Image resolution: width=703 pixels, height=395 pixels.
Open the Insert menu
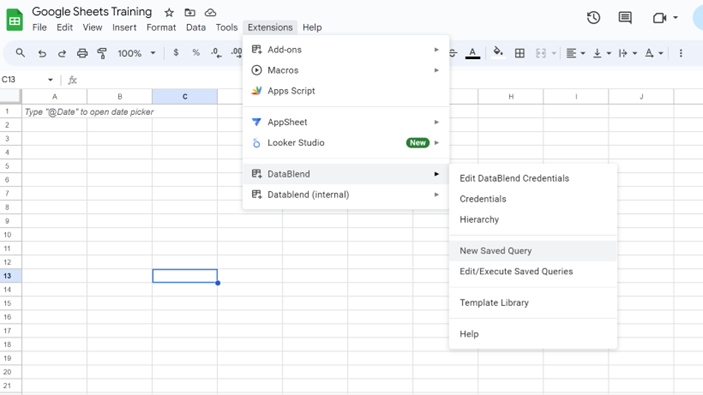124,28
